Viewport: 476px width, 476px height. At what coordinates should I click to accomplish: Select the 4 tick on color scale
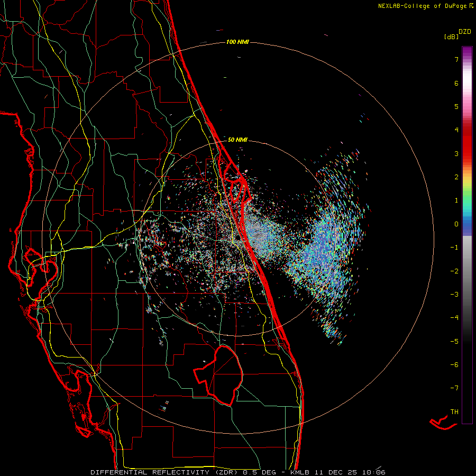pos(456,130)
